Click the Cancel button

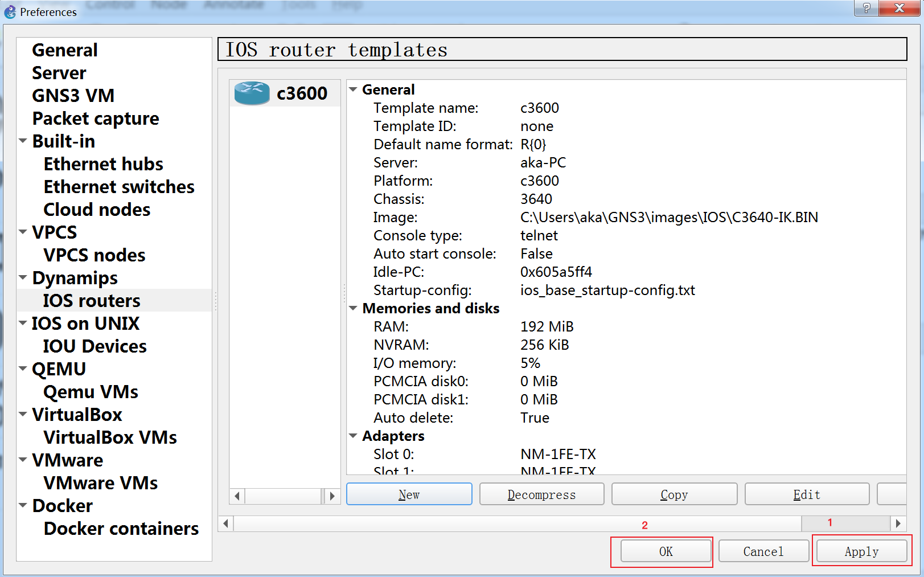click(763, 551)
